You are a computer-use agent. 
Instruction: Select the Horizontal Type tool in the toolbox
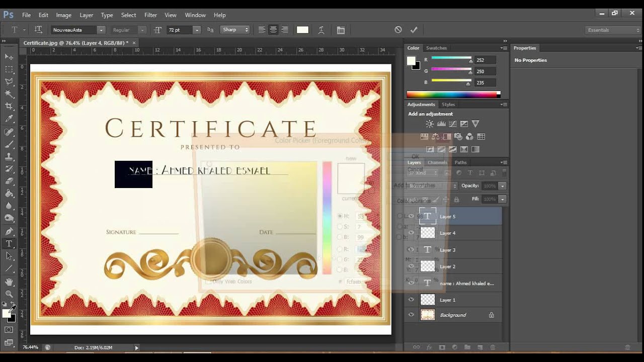tap(9, 244)
